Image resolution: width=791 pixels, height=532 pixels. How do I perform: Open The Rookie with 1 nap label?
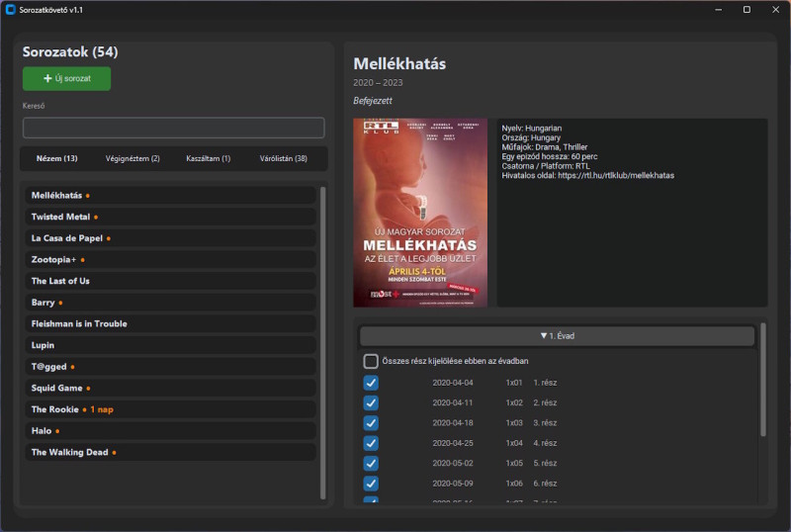coord(170,409)
